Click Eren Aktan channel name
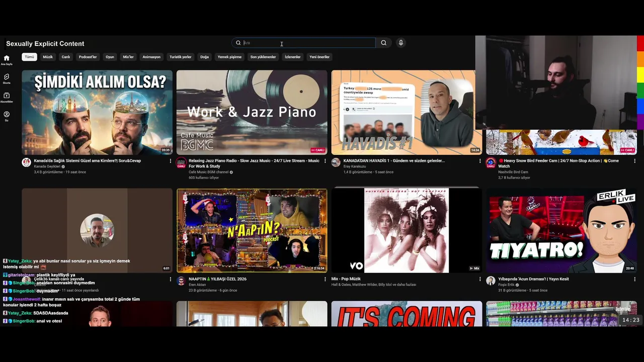 (197, 285)
